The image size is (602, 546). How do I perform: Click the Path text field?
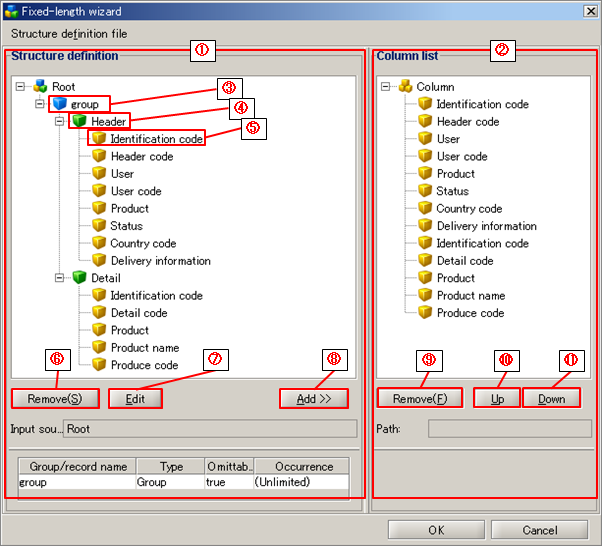[x=509, y=429]
